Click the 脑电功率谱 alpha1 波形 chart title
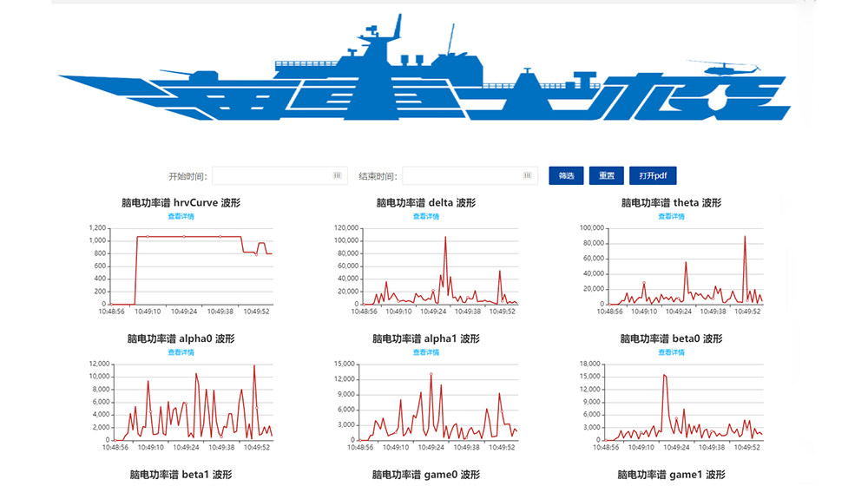 tap(425, 339)
